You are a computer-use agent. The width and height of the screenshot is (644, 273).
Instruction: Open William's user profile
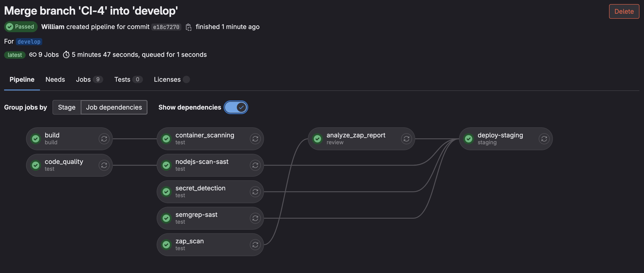[x=53, y=27]
